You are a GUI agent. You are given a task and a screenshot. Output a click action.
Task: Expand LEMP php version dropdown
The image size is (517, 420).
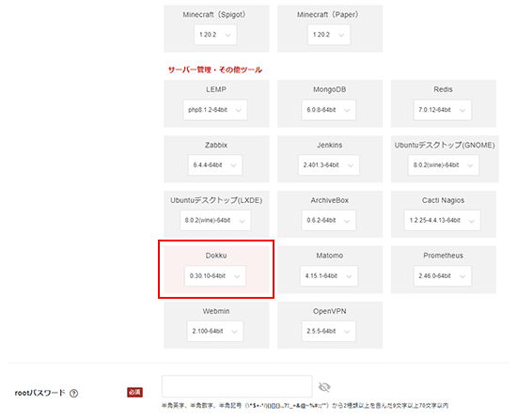point(215,110)
